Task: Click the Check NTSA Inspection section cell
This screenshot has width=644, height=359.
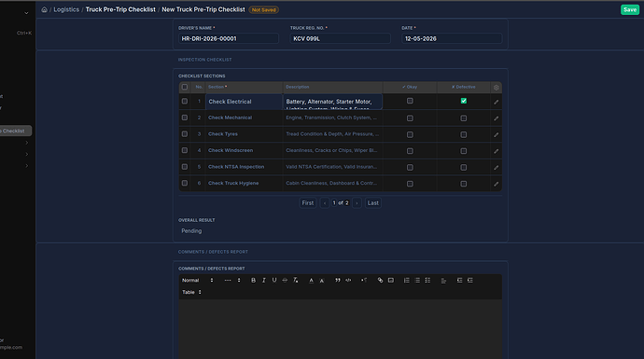Action: click(x=244, y=167)
